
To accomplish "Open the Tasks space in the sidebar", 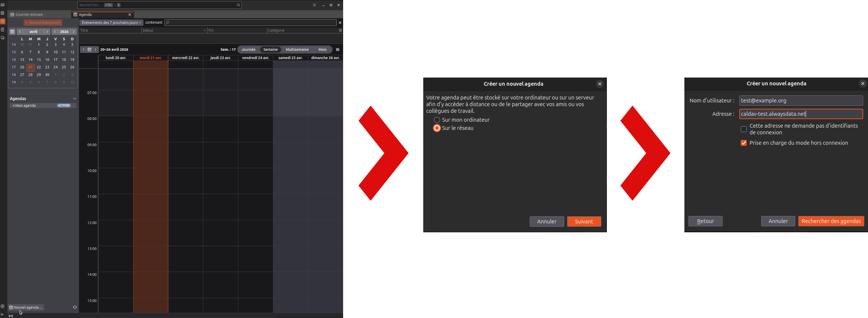I will (3, 30).
